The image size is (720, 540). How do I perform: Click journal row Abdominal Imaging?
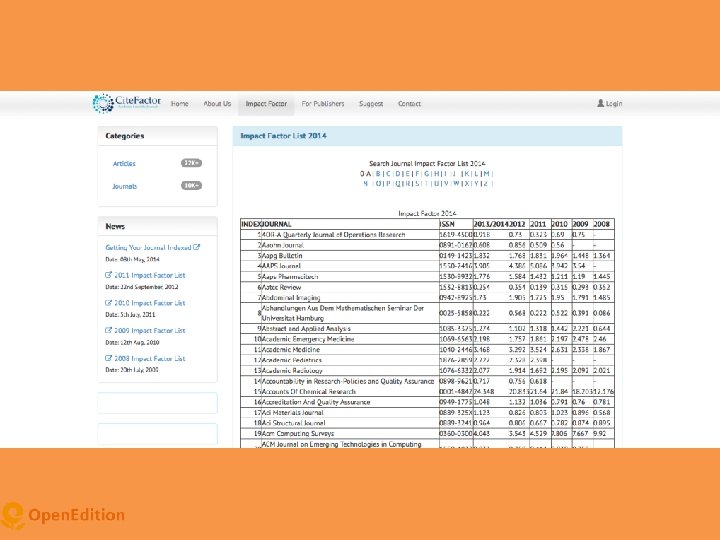pos(427,298)
